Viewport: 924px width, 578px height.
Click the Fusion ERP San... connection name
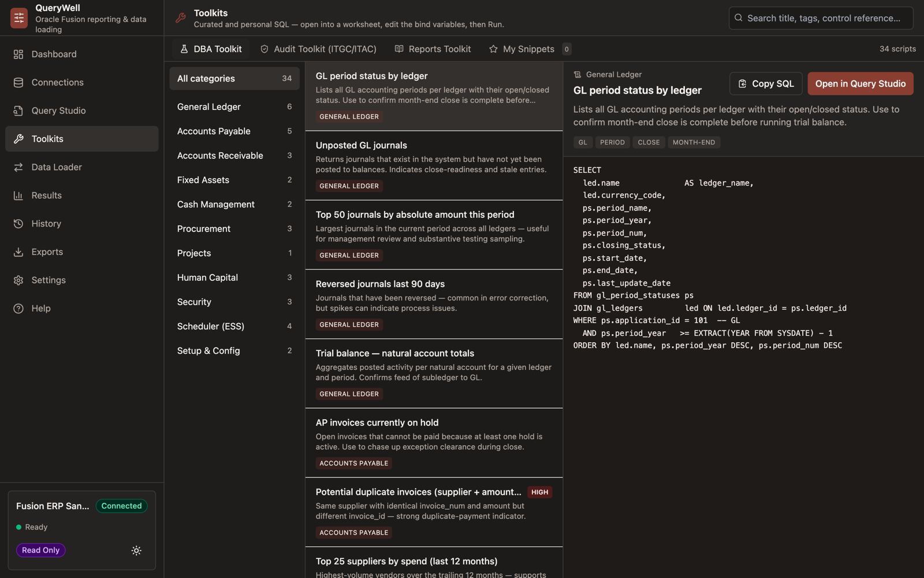coord(53,506)
